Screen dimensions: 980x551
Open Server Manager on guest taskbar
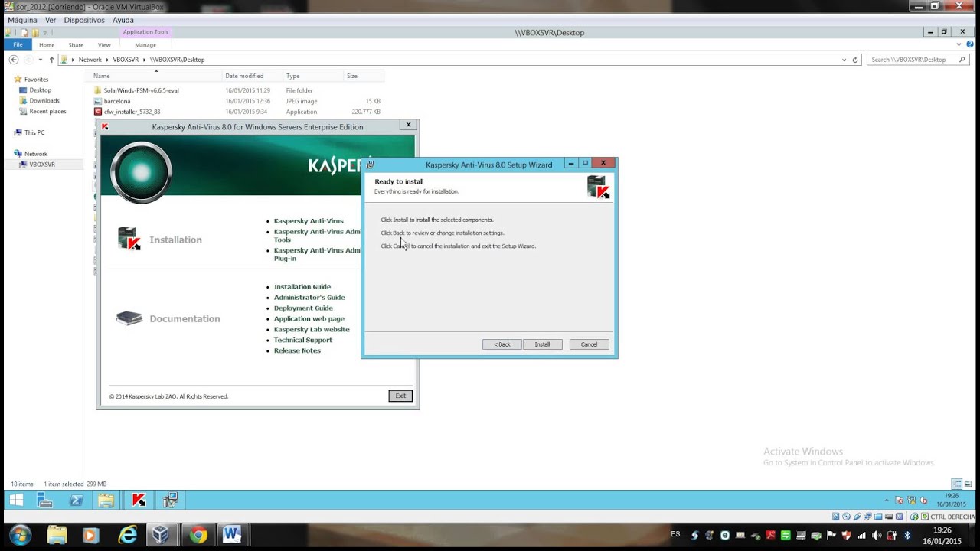pyautogui.click(x=44, y=500)
